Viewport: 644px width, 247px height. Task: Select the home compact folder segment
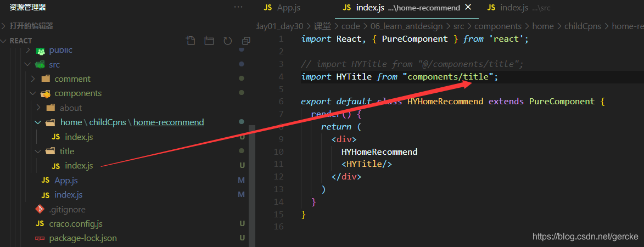pyautogui.click(x=71, y=122)
